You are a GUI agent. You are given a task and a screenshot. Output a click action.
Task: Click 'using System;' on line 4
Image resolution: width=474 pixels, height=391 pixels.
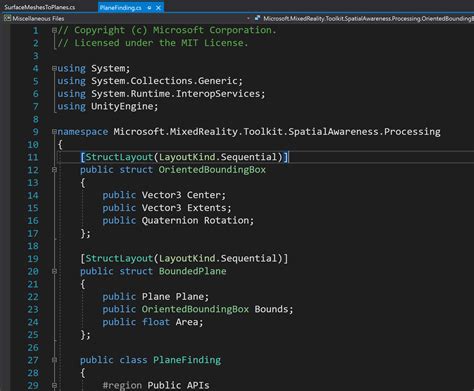point(93,68)
